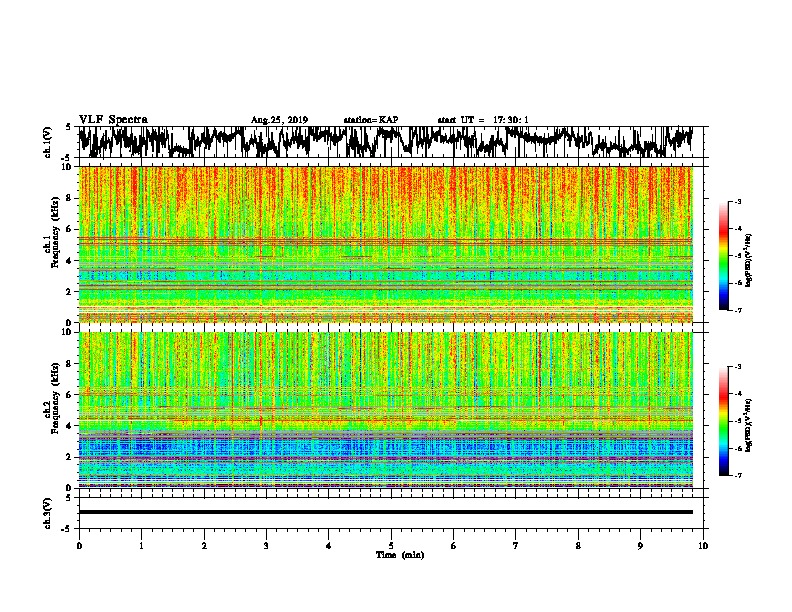The width and height of the screenshot is (792, 612).
Task: Click the "2" kHz tick of ch.2 spectrogram
Action: tap(71, 457)
